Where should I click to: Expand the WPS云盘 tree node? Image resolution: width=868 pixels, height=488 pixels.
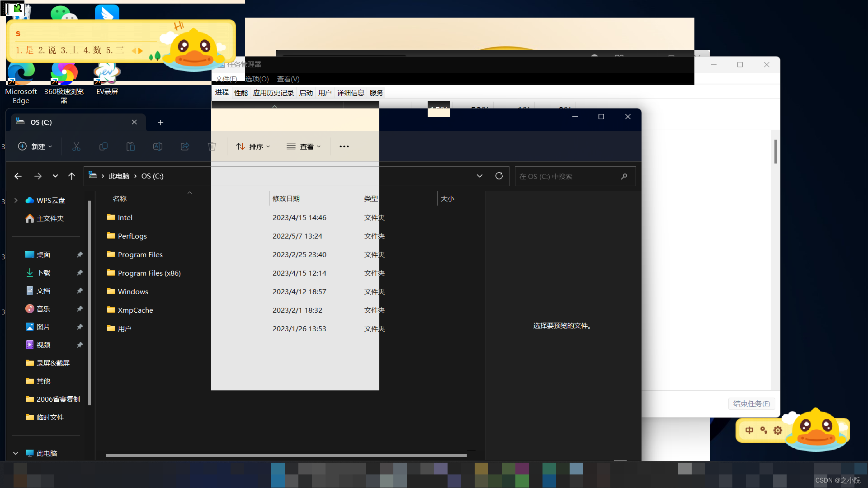pos(16,200)
